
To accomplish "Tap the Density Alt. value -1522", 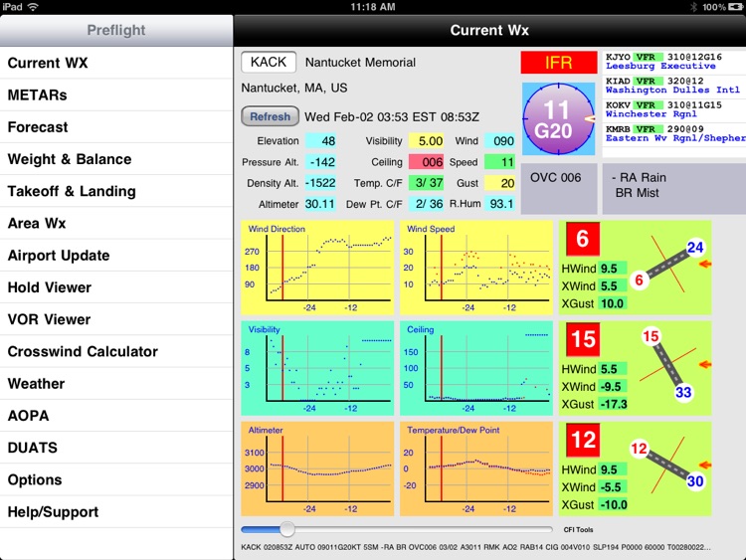I will 320,183.
